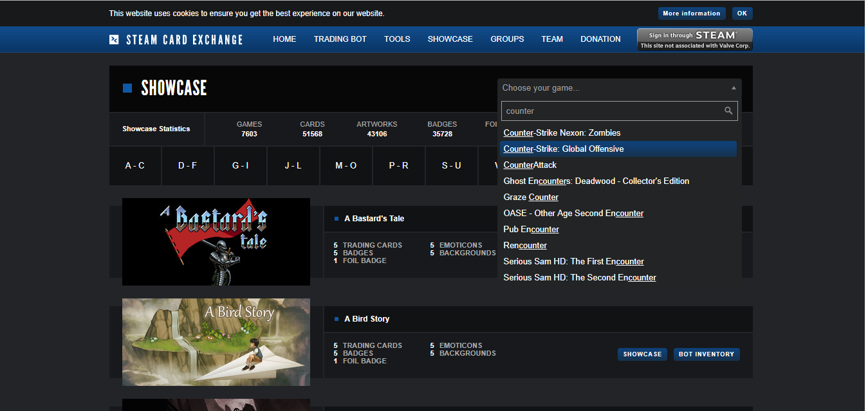Click A Bird Story title link
Image resolution: width=868 pixels, height=411 pixels.
click(367, 319)
